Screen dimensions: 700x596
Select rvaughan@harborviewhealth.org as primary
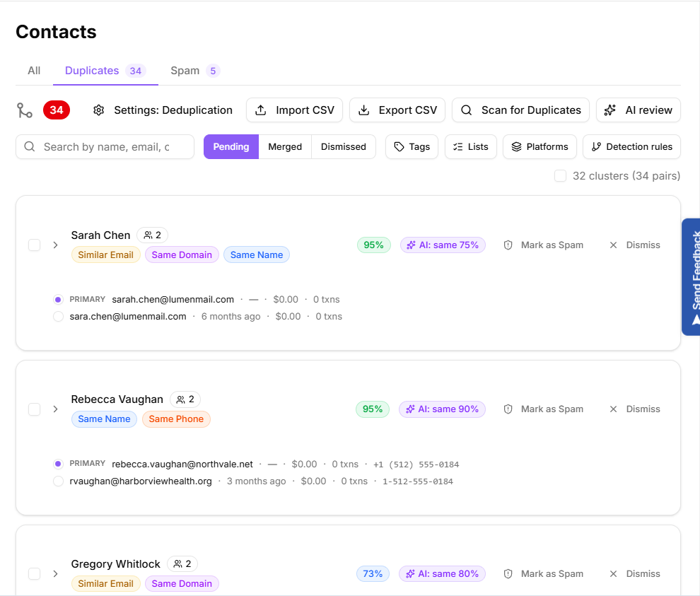pyautogui.click(x=58, y=481)
